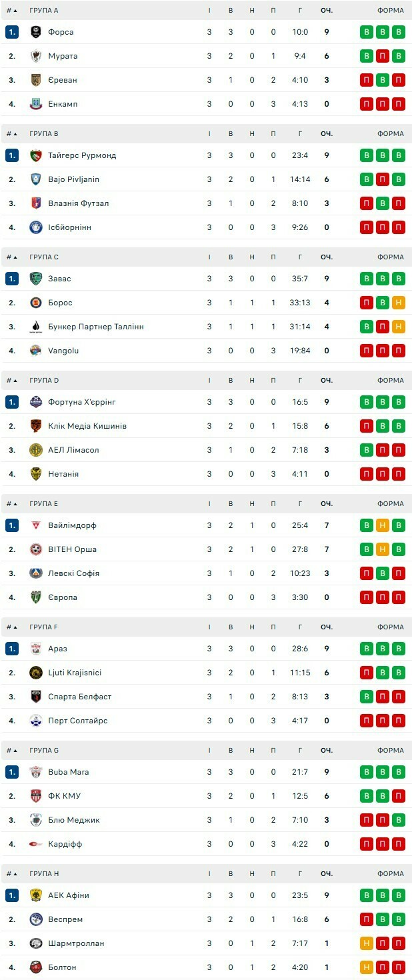Click the ВІТЕН Орша team badge
This screenshot has width=412, height=980.
(x=36, y=549)
